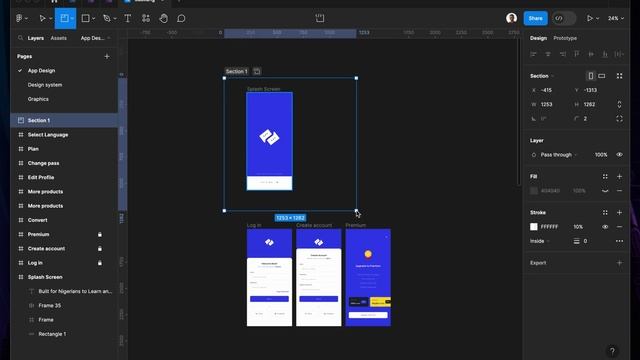Select the Hand tool
Screen dimensions: 640x360
(x=164, y=18)
